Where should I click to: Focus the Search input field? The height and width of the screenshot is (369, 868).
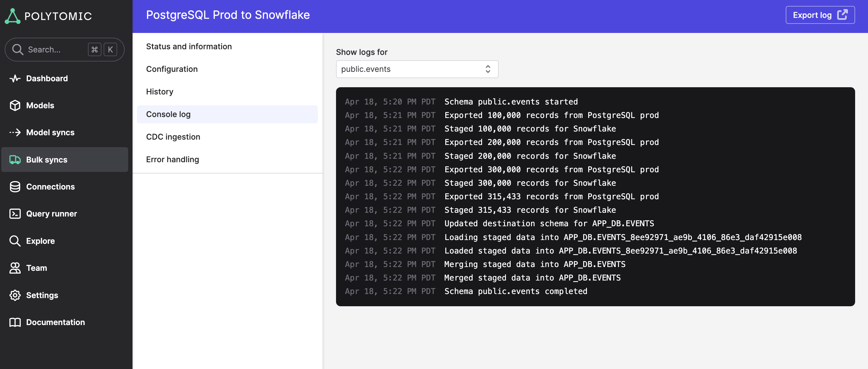click(x=56, y=50)
